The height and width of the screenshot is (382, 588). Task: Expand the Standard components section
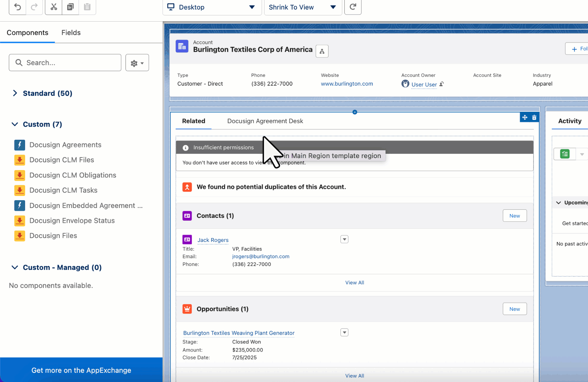coord(15,93)
